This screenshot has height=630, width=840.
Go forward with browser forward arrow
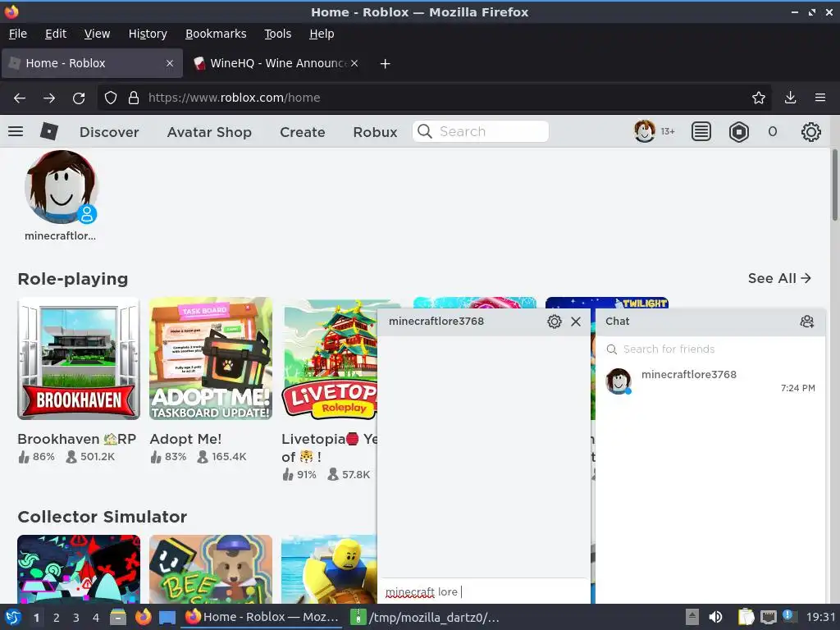pos(48,98)
